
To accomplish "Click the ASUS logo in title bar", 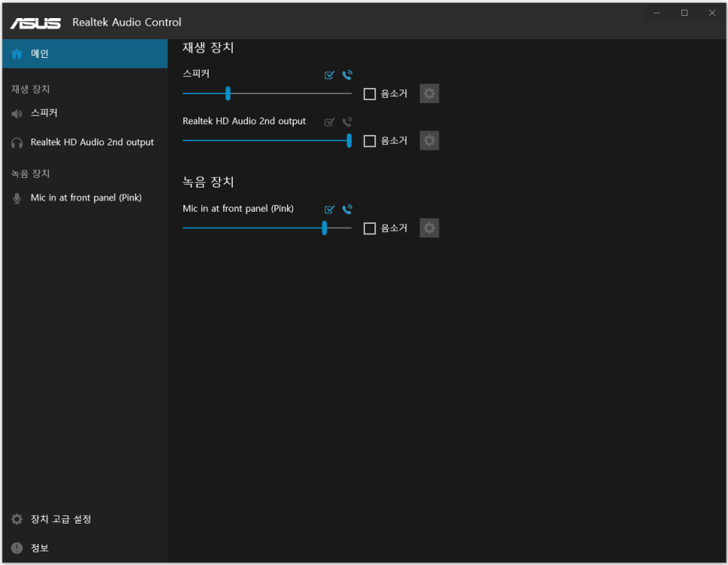I will click(35, 23).
